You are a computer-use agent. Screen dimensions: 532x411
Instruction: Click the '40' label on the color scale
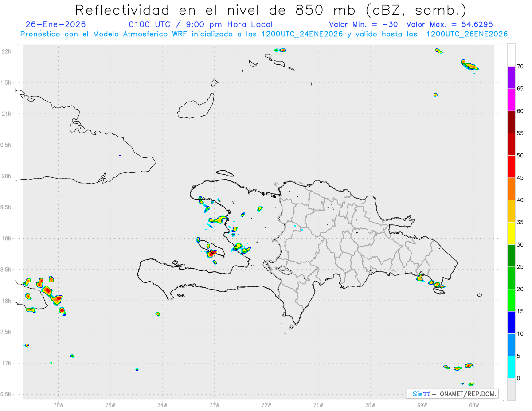(520, 200)
